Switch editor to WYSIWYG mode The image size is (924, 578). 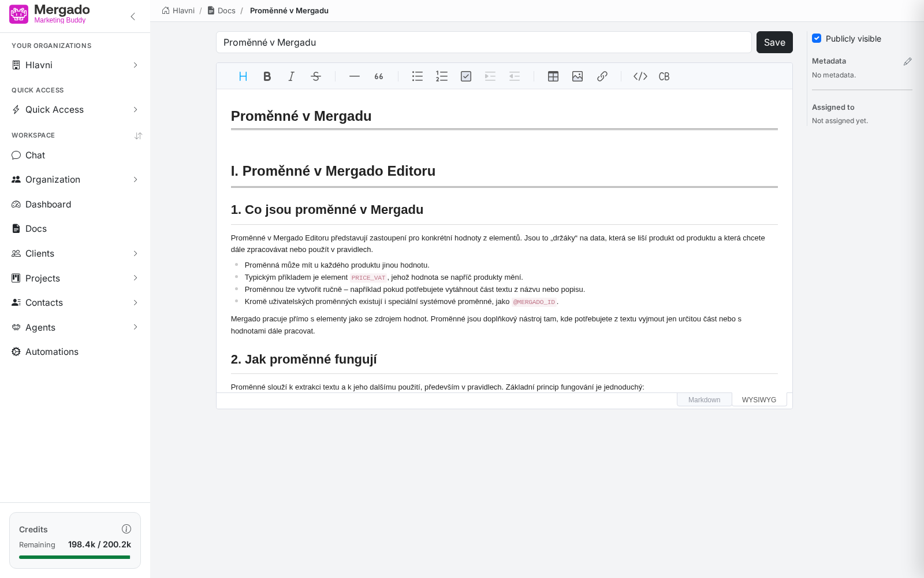click(759, 400)
